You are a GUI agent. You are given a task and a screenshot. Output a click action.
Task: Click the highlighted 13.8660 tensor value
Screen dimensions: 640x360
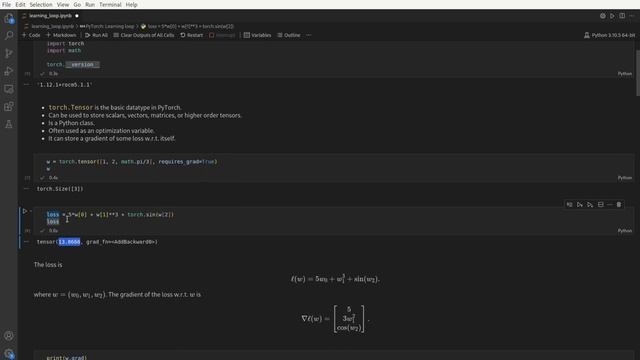69,242
